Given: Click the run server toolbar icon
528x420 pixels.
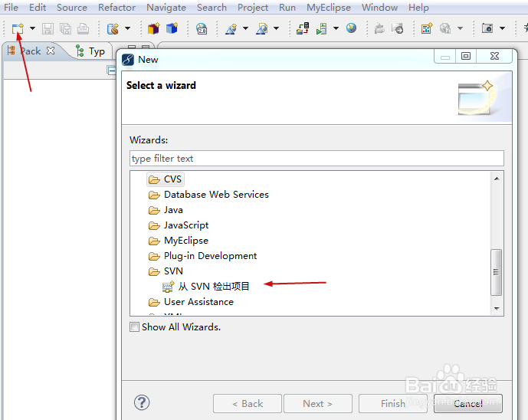Looking at the screenshot, I should coord(322,28).
